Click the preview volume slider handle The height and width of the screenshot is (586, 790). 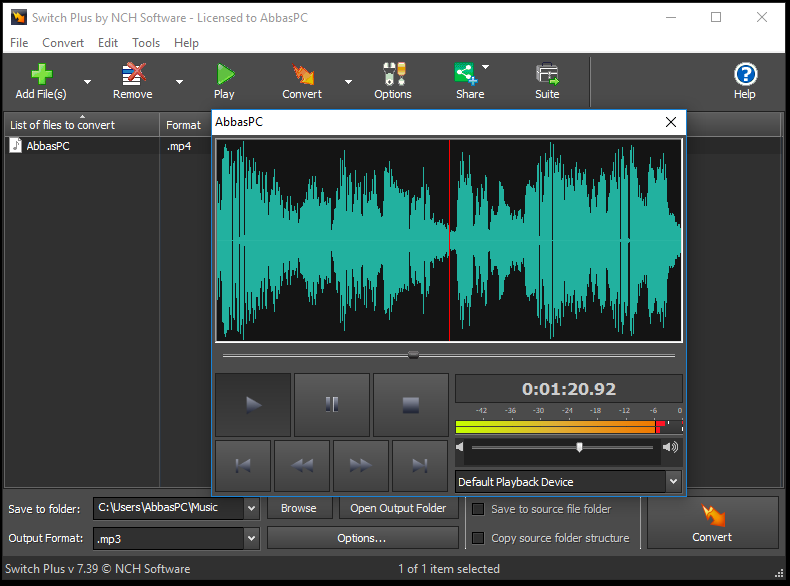[x=579, y=447]
